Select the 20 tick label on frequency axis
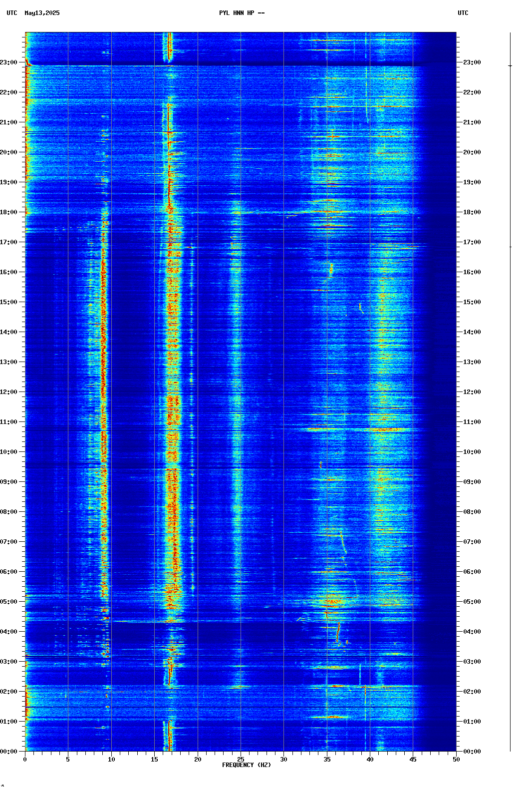532x791 pixels. [198, 760]
